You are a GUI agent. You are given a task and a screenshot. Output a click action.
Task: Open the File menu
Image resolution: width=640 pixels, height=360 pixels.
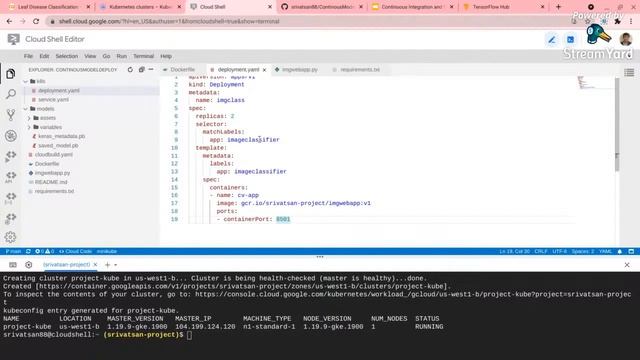click(28, 56)
